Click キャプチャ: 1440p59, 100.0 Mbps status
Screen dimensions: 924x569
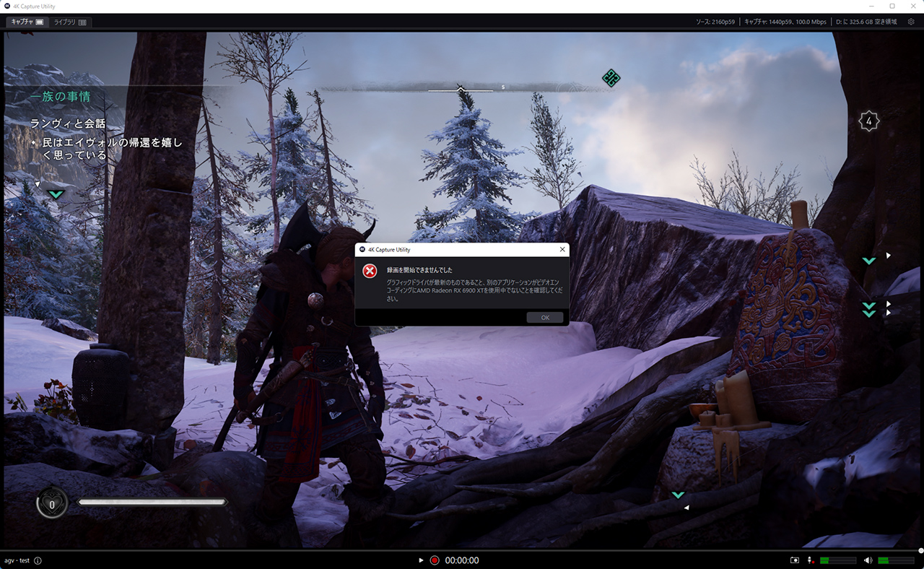click(785, 22)
